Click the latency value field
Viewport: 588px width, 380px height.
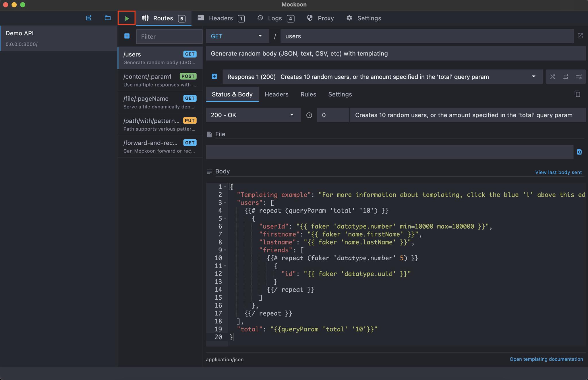tap(332, 115)
